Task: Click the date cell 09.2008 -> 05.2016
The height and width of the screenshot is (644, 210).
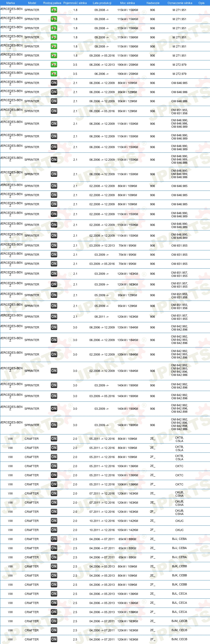Action: 102,56
